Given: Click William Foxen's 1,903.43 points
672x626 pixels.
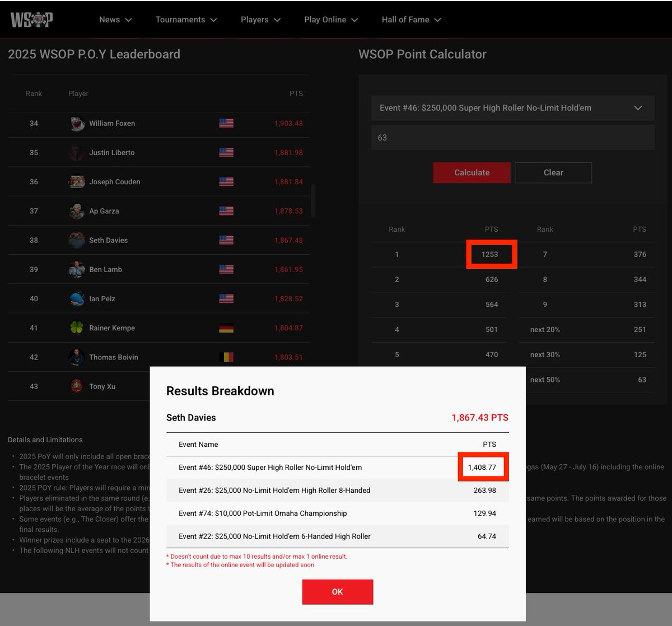Looking at the screenshot, I should [288, 123].
